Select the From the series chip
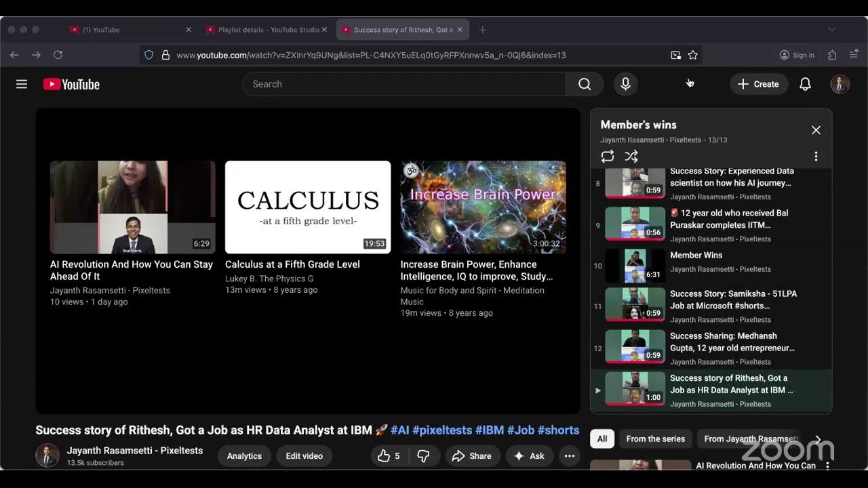 point(656,439)
